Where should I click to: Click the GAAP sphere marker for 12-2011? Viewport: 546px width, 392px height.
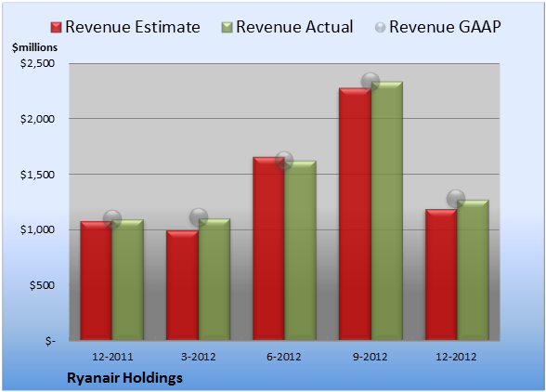pyautogui.click(x=112, y=219)
